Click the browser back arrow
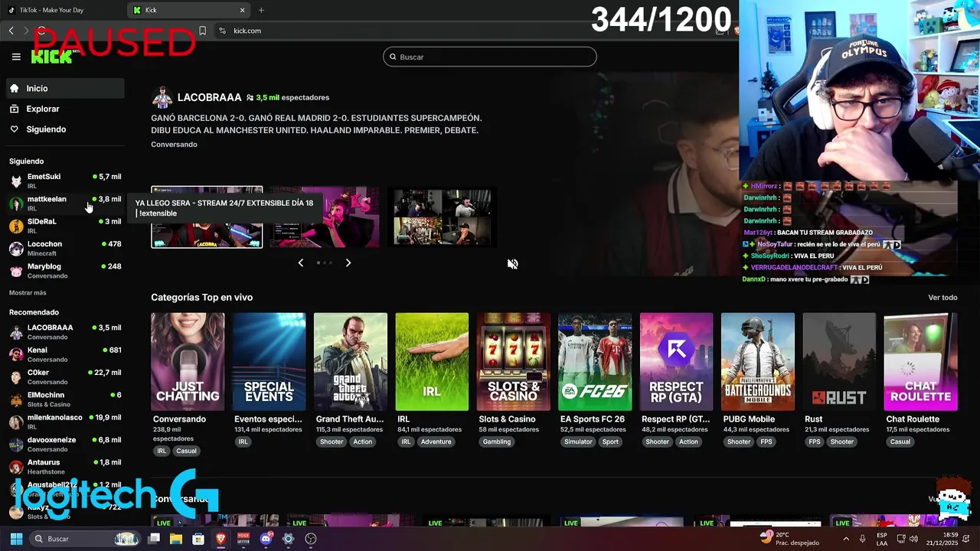 11,31
